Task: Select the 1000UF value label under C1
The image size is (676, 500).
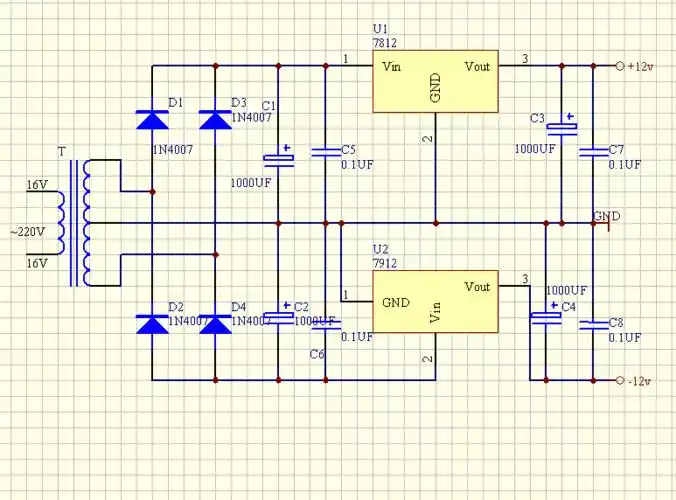Action: [251, 183]
